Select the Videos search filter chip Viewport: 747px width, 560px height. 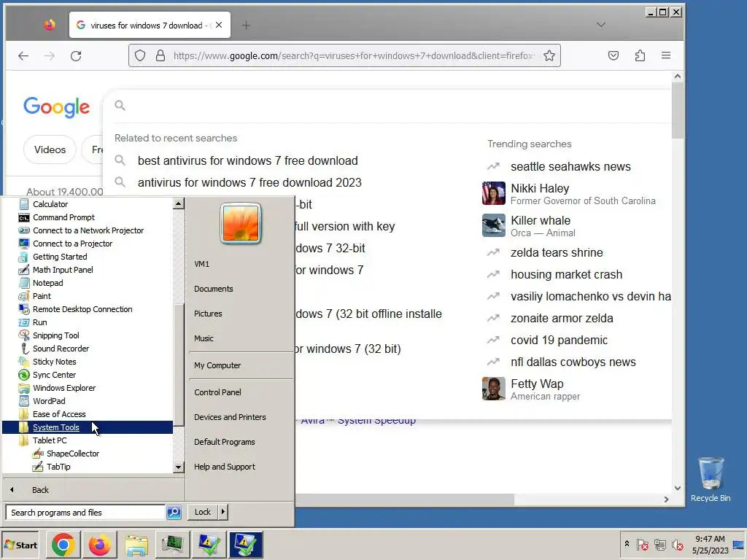pyautogui.click(x=50, y=149)
